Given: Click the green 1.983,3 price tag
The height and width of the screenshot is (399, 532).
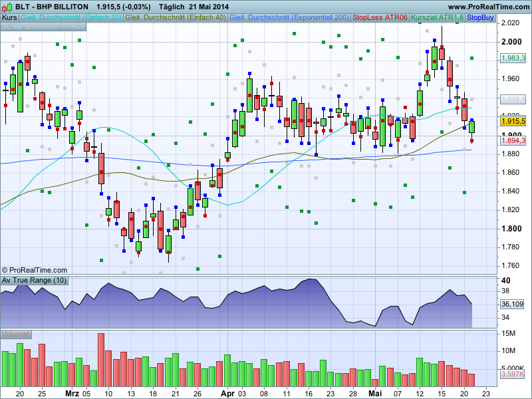Looking at the screenshot, I should pyautogui.click(x=513, y=58).
